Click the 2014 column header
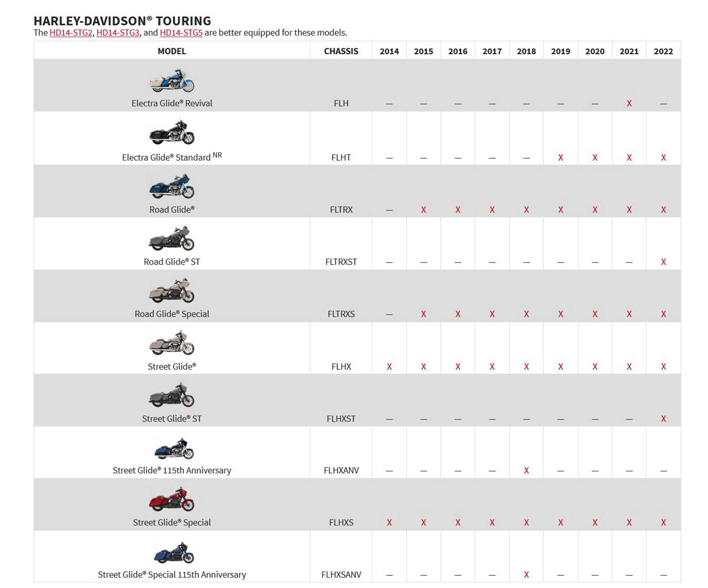This screenshot has height=588, width=708. coord(389,51)
